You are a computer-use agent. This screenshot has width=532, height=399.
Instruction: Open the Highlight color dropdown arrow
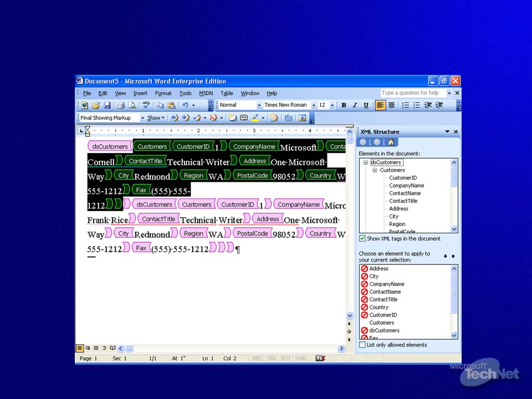(263, 118)
